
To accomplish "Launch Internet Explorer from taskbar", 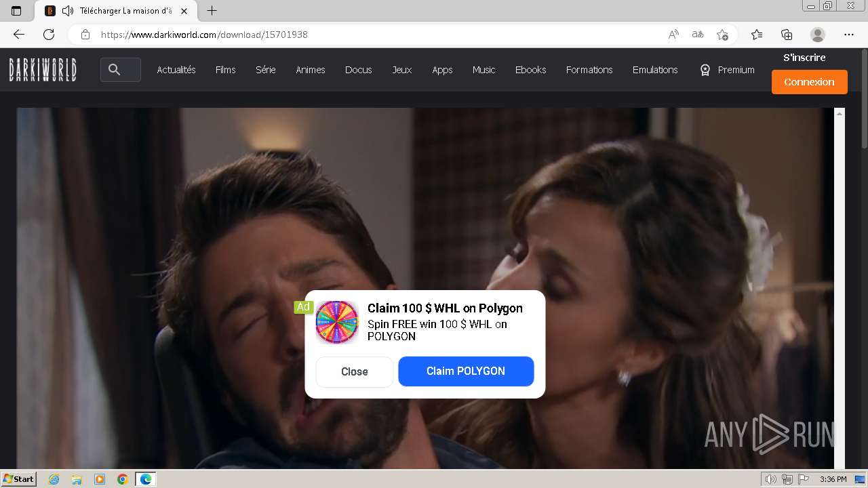I will pyautogui.click(x=54, y=479).
